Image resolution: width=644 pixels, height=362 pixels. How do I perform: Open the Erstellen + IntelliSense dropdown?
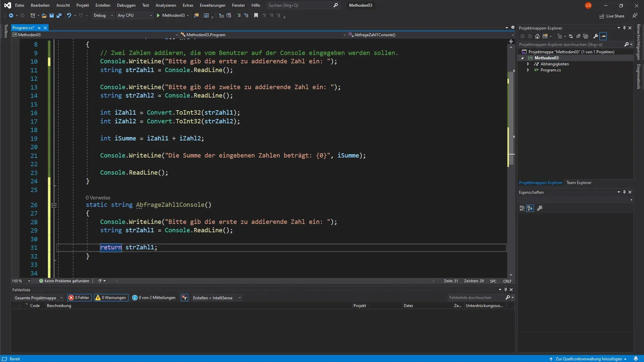point(217,298)
